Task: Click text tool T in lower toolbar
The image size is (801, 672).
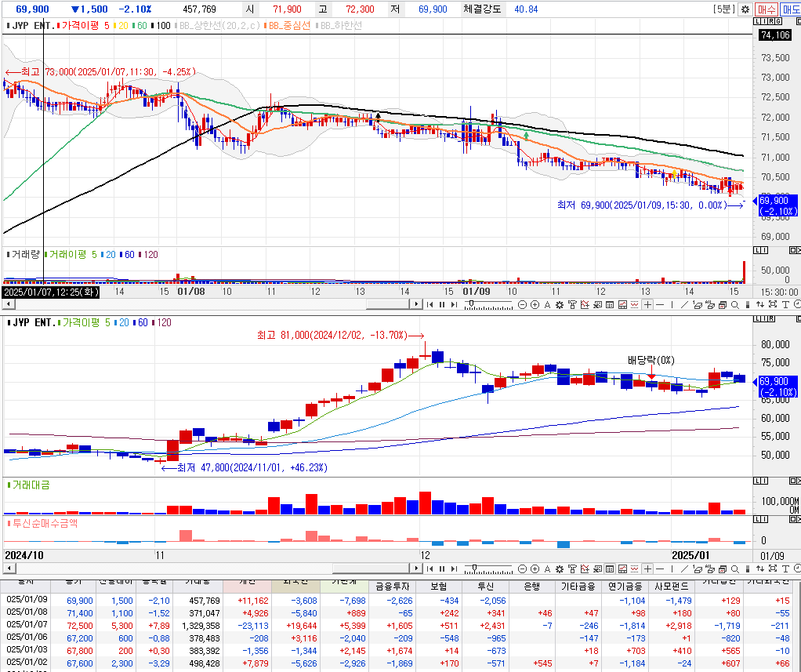Action: [x=785, y=568]
